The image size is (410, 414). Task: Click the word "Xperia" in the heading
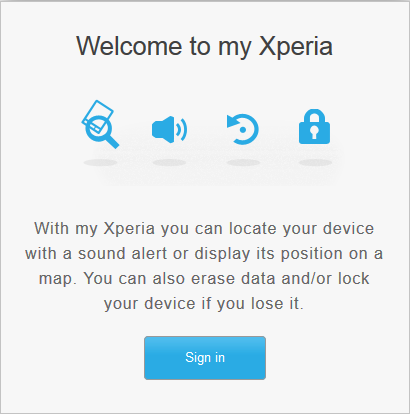(x=296, y=46)
